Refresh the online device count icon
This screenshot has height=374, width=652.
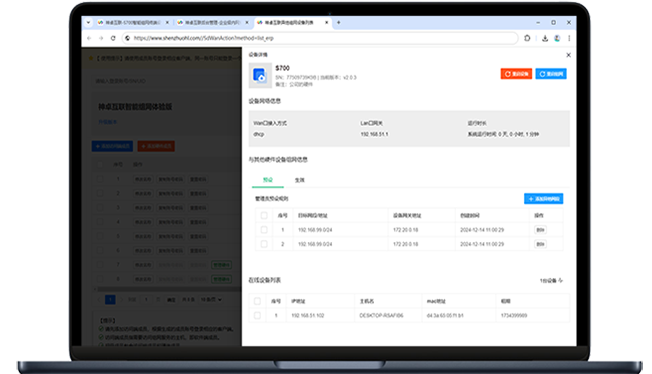coord(561,280)
